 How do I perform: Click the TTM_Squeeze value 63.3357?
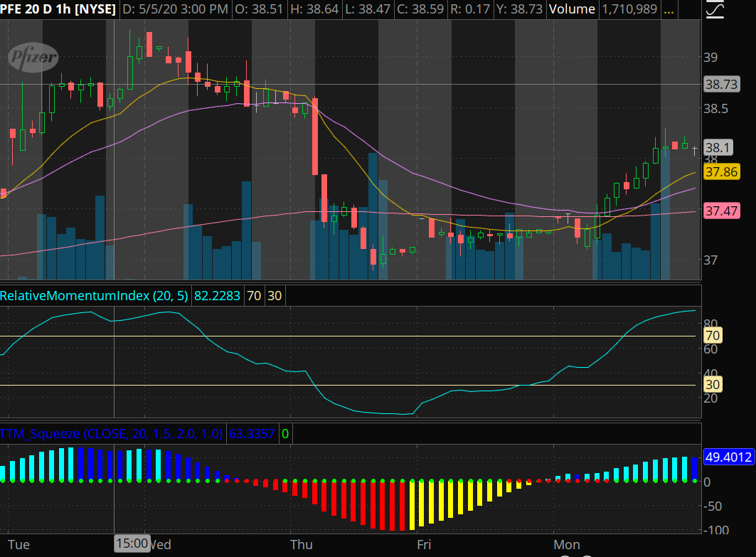252,433
